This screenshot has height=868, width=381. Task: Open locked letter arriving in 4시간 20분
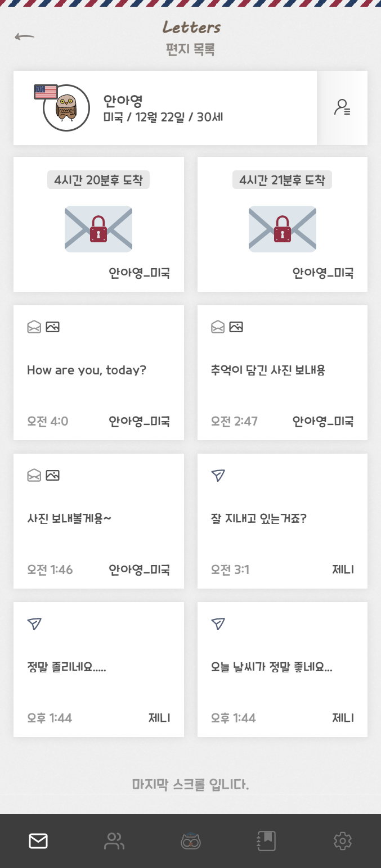pos(98,224)
